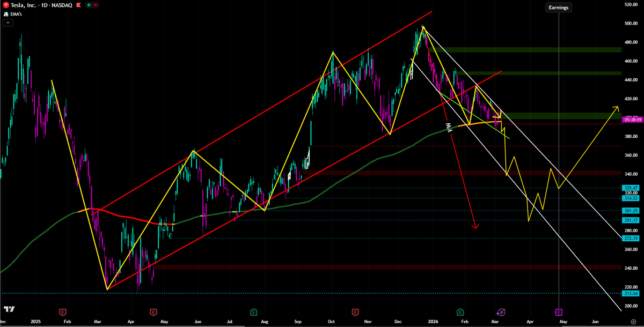
Task: Click the 2026 label on the time axis
Action: (433, 321)
